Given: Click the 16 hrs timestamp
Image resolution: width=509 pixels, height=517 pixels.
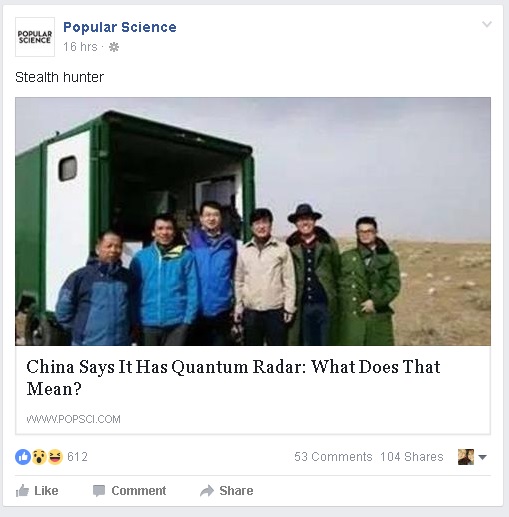Looking at the screenshot, I should [x=80, y=47].
